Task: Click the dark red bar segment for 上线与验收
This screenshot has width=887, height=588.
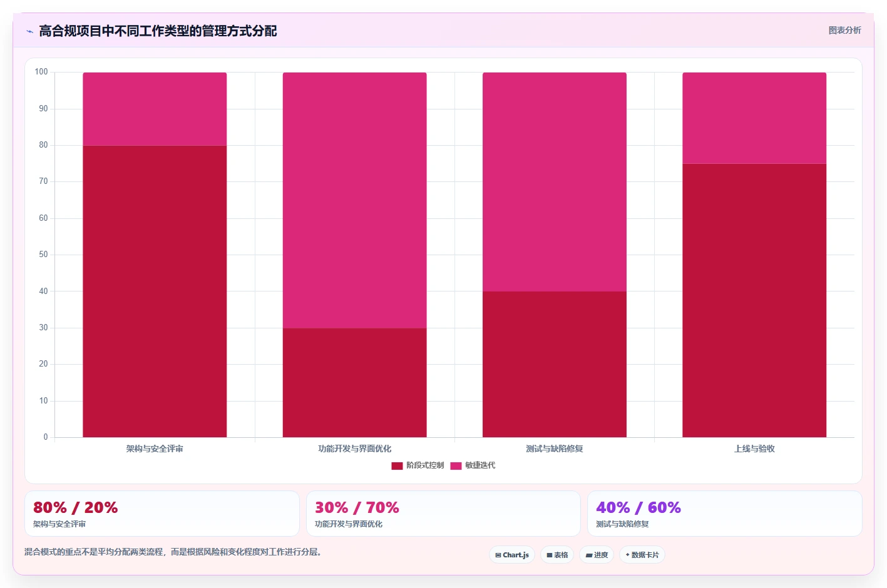Action: tap(754, 300)
